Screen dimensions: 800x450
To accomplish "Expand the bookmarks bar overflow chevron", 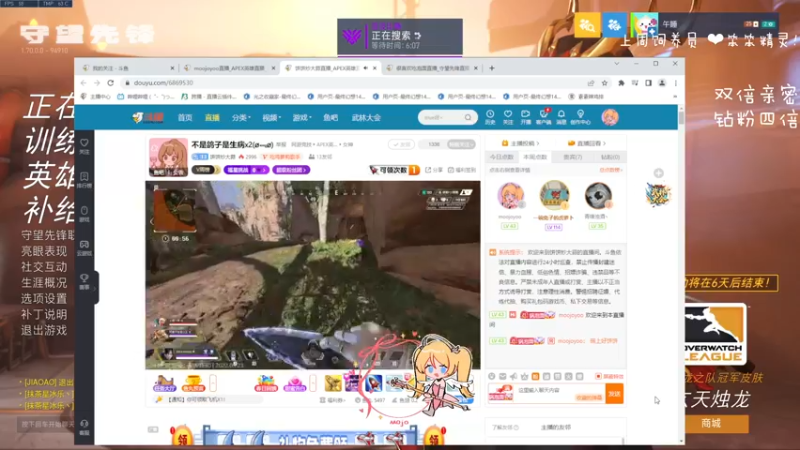I will [675, 96].
